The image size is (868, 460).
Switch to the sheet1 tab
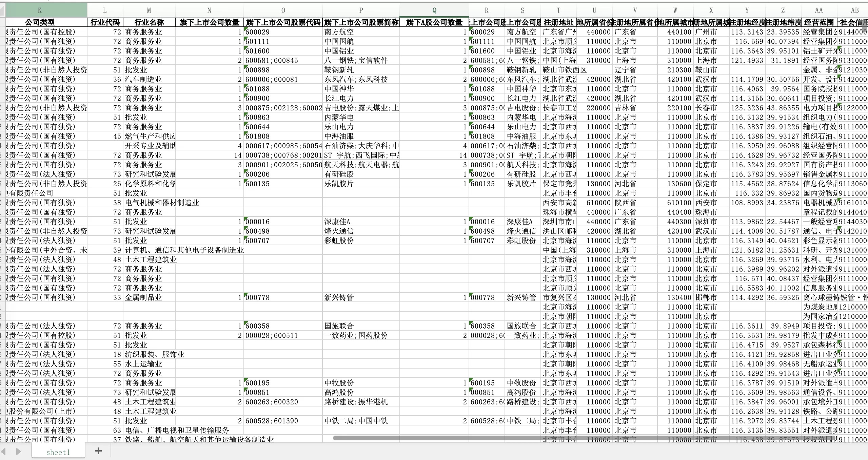tap(58, 452)
